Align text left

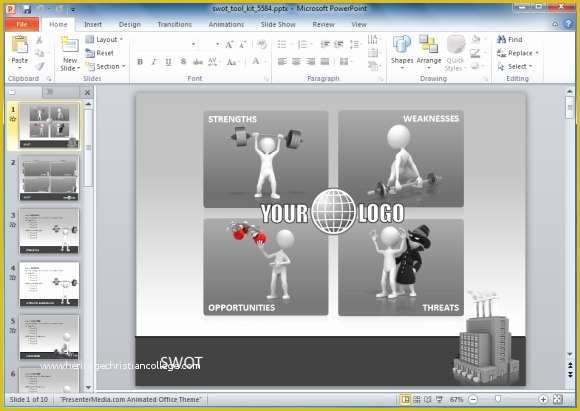pos(282,62)
